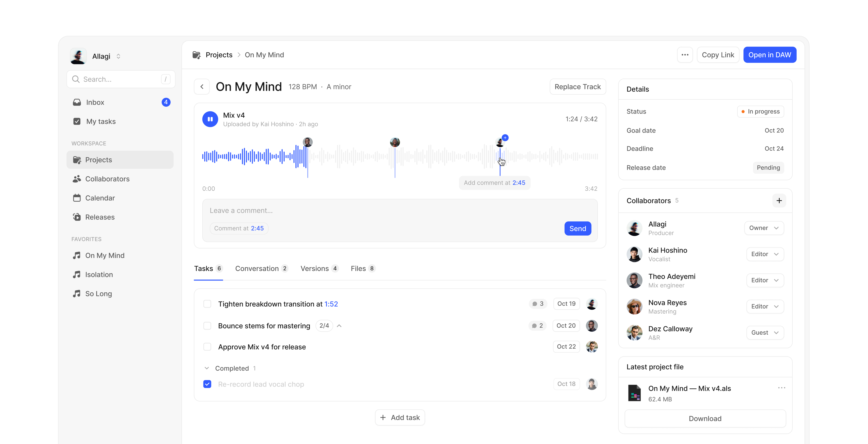
Task: Download the latest project file
Action: click(x=705, y=419)
